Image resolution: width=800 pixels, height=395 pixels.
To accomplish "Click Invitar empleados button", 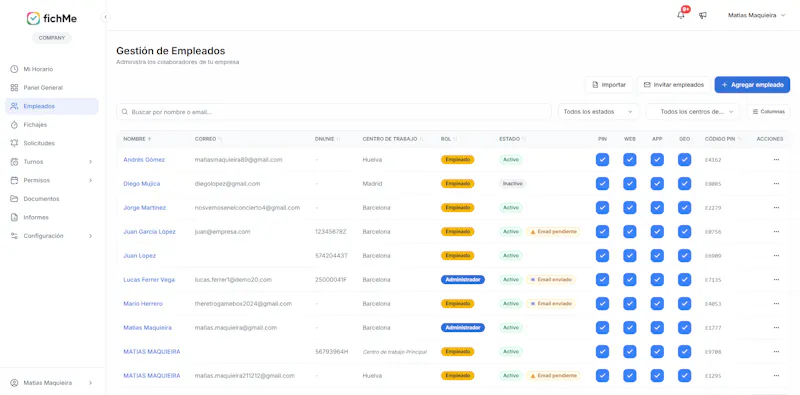I will click(673, 85).
